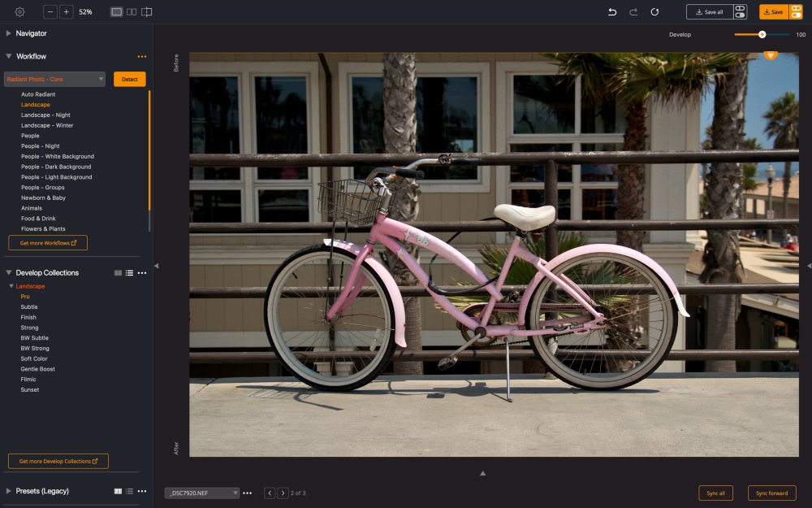Image resolution: width=812 pixels, height=508 pixels.
Task: Open orange Save options toggle icon
Action: (796, 12)
